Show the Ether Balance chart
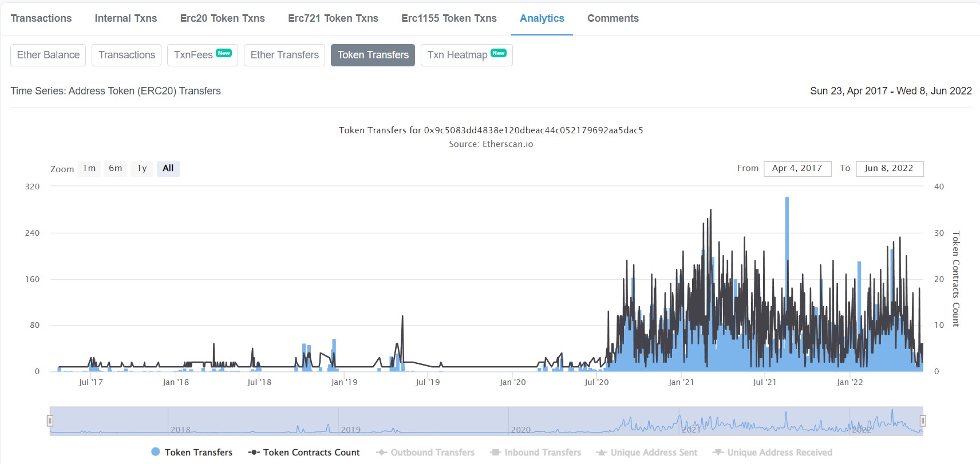Image resolution: width=980 pixels, height=464 pixels. (48, 55)
